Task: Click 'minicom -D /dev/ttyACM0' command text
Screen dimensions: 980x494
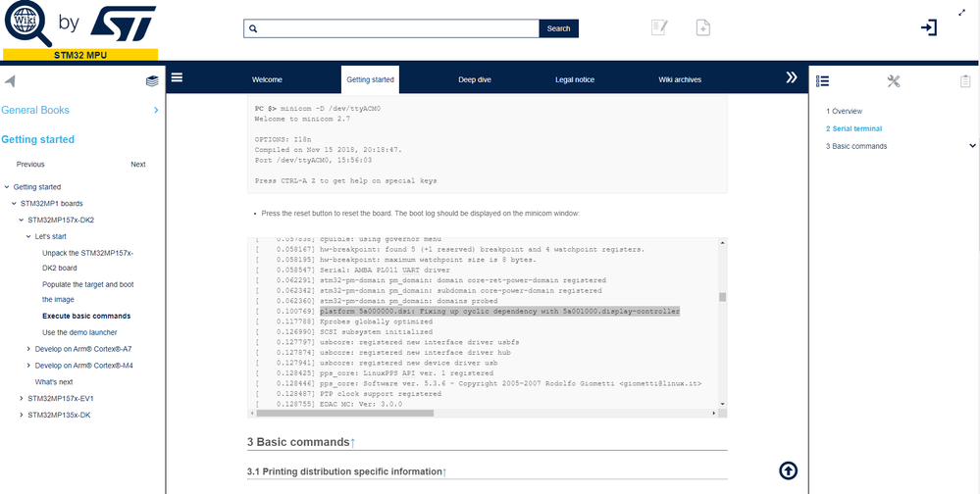Action: coord(331,109)
